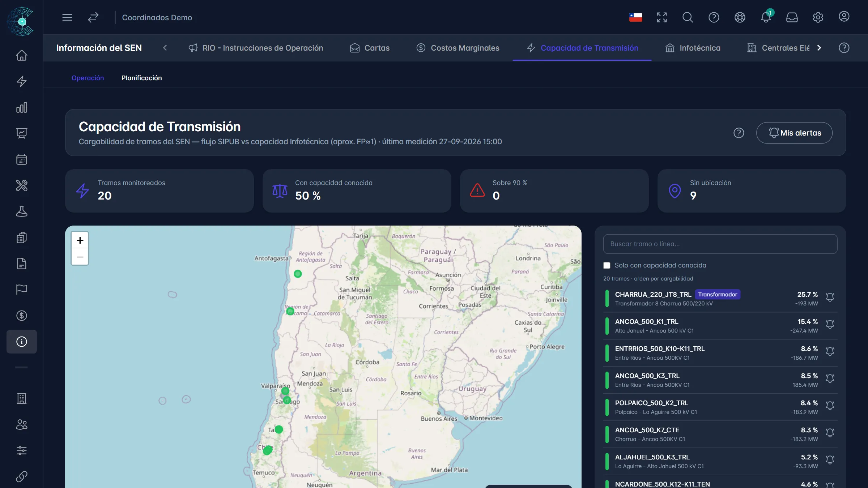The height and width of the screenshot is (488, 868).
Task: Select the ANCOA_500_K1_TRL row
Action: tap(720, 326)
